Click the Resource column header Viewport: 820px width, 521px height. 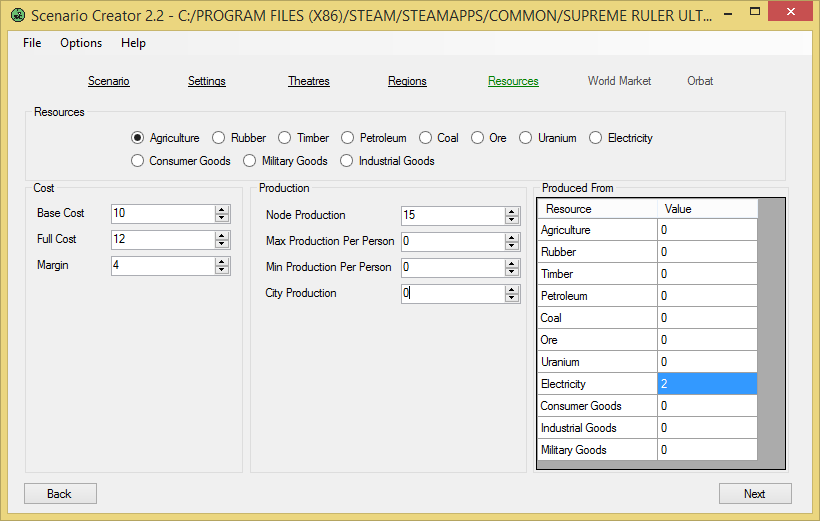click(x=597, y=209)
